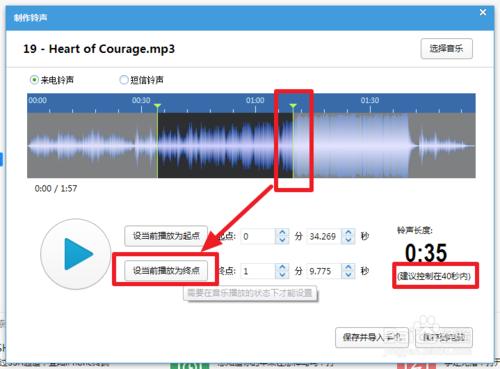500x369 pixels.
Task: Click the 0:00 / 1:57 playback time text
Action: click(56, 189)
